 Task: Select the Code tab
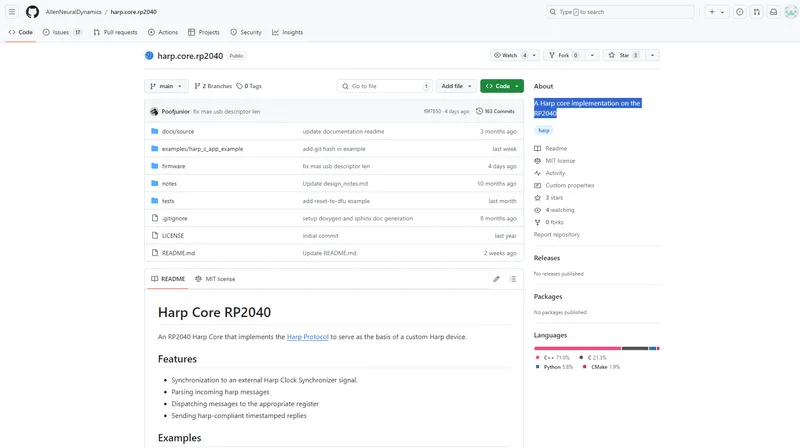coord(20,32)
